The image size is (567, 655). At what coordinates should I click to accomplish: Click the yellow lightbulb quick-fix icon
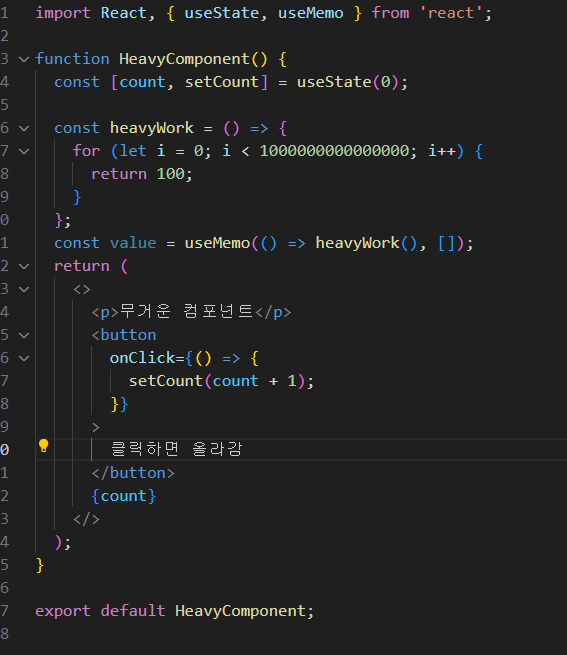click(43, 446)
